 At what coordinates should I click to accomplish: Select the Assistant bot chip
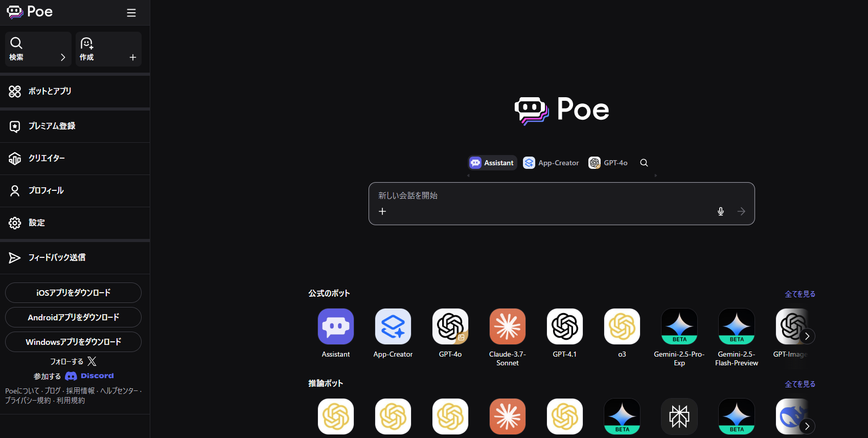click(x=492, y=163)
